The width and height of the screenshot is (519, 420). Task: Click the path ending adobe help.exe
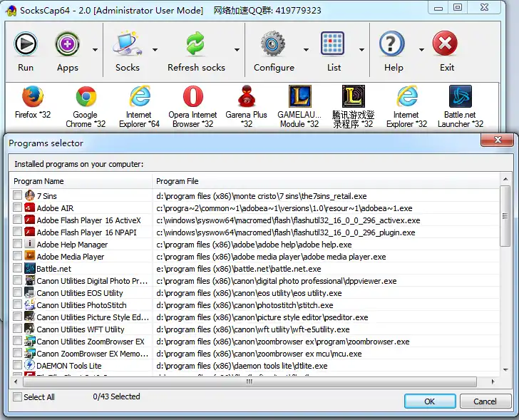[254, 245]
